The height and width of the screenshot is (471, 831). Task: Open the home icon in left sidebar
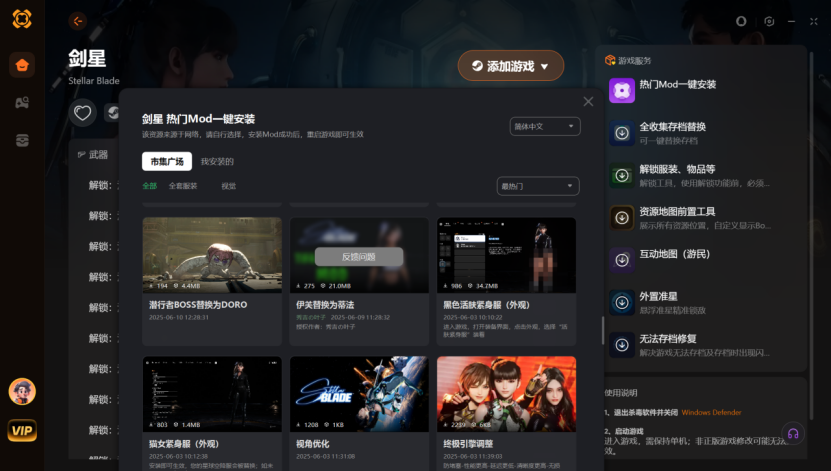22,66
